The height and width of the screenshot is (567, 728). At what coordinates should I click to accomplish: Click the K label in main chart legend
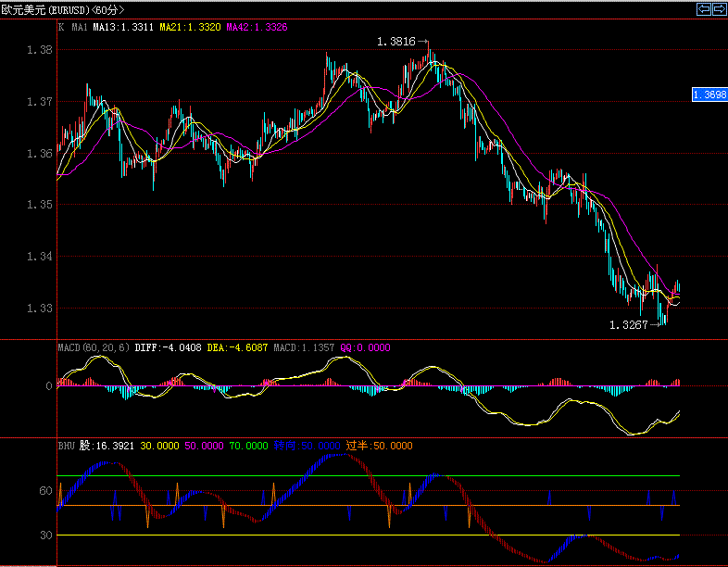[61, 28]
